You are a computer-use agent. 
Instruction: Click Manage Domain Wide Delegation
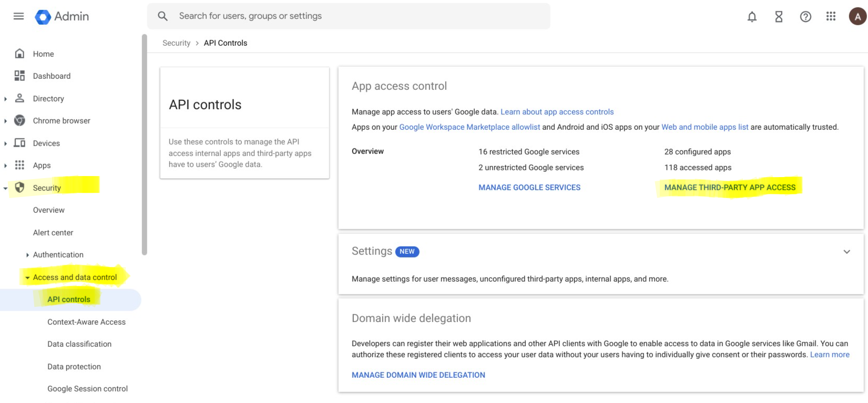click(x=418, y=375)
